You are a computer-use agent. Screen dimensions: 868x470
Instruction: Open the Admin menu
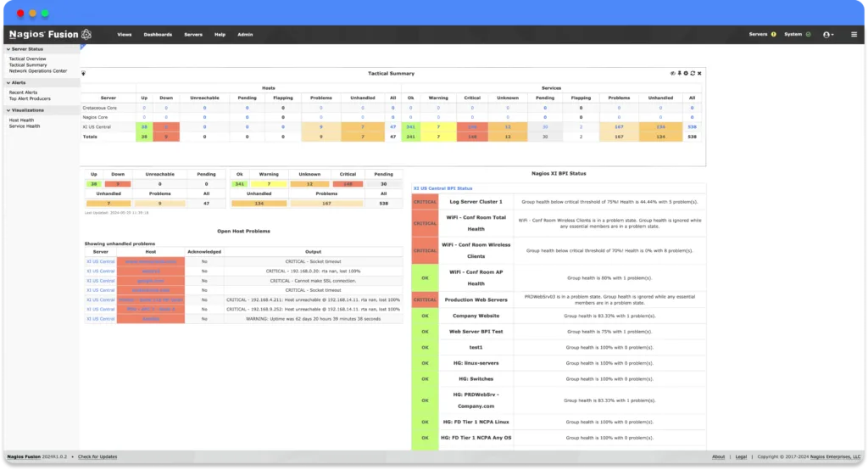point(245,35)
